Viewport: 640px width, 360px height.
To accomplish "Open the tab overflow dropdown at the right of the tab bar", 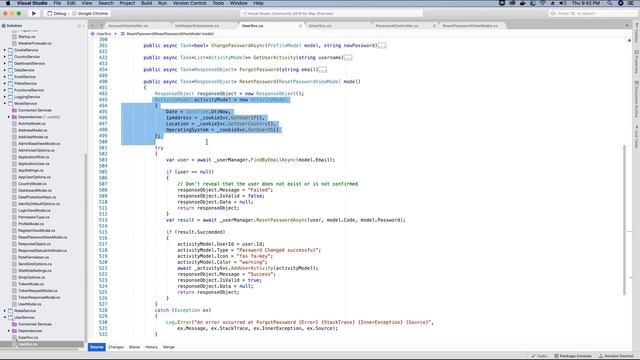I will click(x=627, y=26).
